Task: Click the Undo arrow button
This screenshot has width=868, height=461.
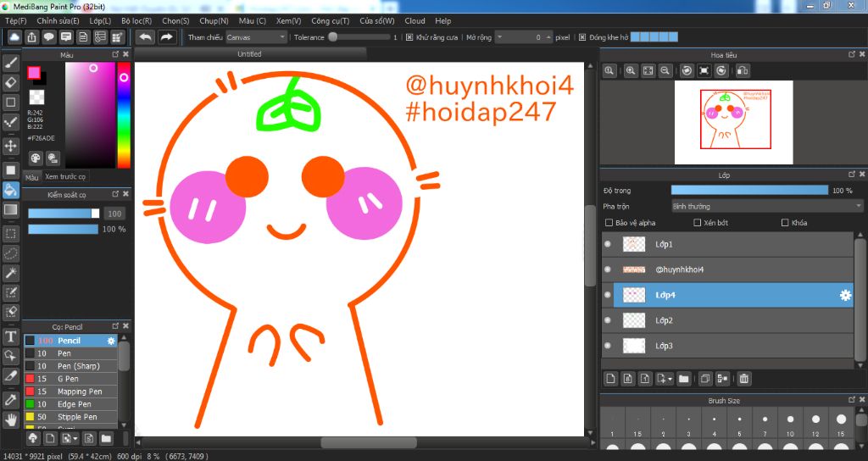Action: 146,37
